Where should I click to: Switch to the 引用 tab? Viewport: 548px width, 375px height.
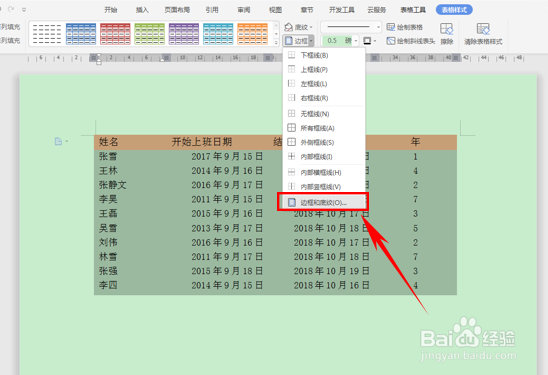click(x=212, y=10)
